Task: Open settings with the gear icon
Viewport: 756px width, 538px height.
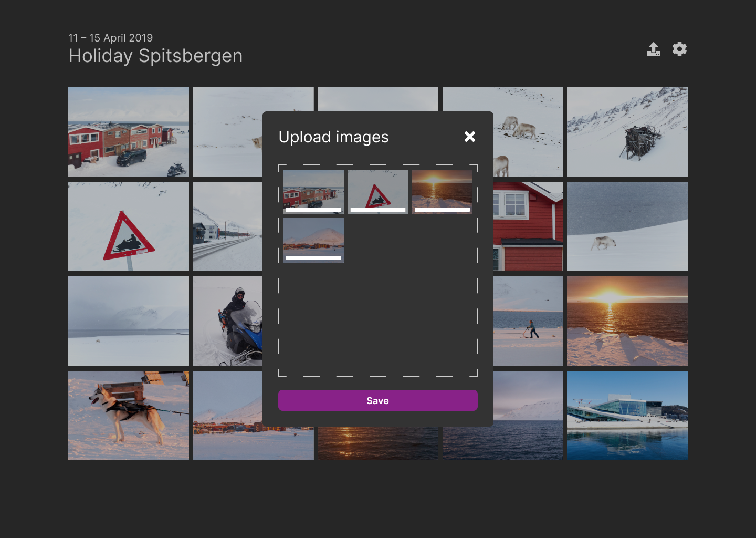Action: pyautogui.click(x=679, y=49)
